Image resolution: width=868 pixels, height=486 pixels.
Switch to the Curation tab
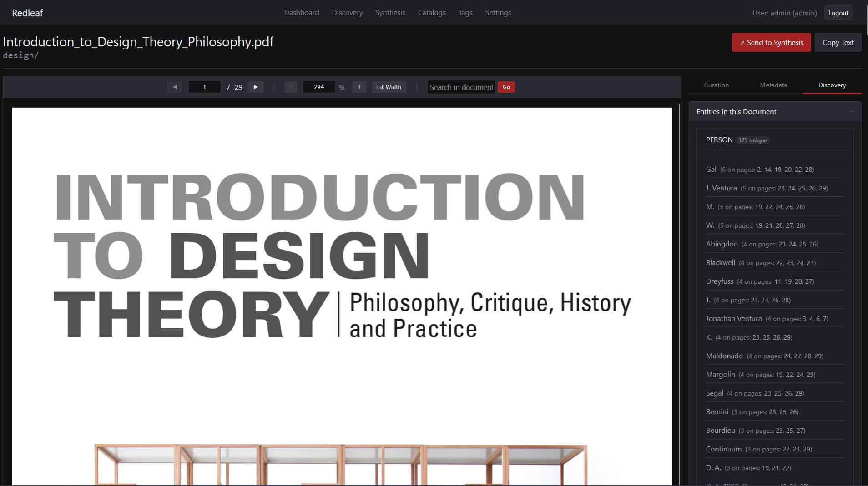pos(716,85)
